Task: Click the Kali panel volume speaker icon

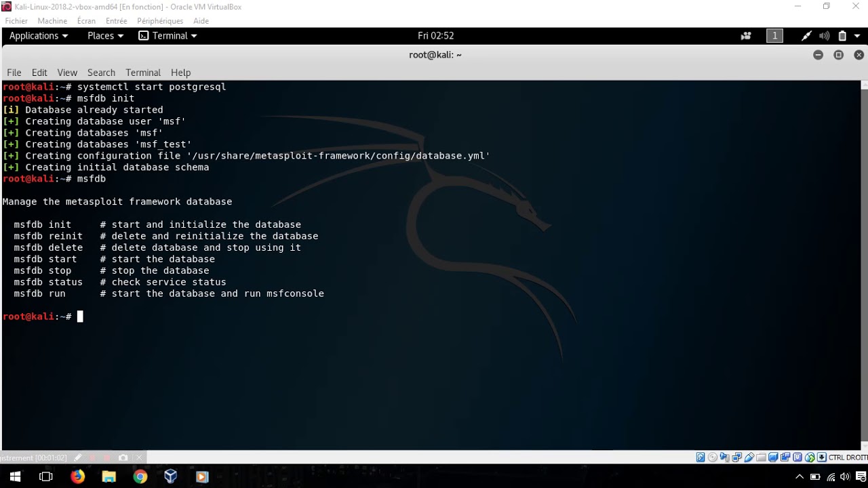Action: (x=824, y=36)
